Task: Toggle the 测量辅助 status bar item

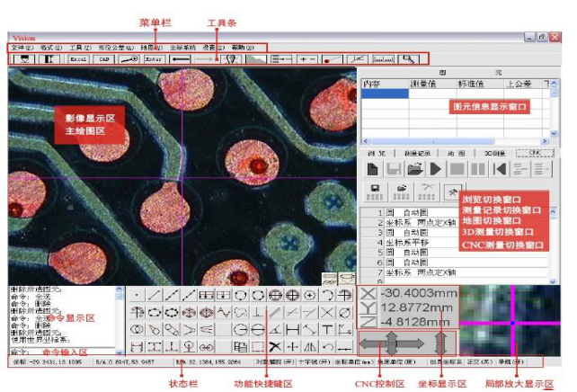Action: pos(275,361)
